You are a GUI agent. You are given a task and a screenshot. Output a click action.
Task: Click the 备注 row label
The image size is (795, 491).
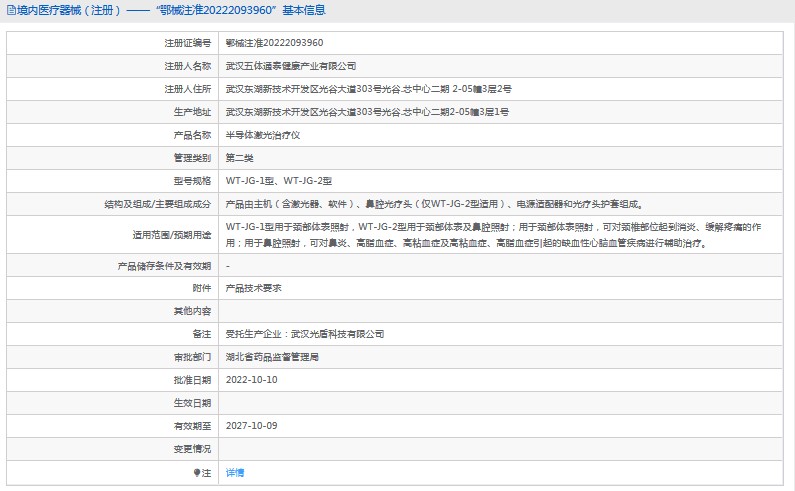point(202,334)
